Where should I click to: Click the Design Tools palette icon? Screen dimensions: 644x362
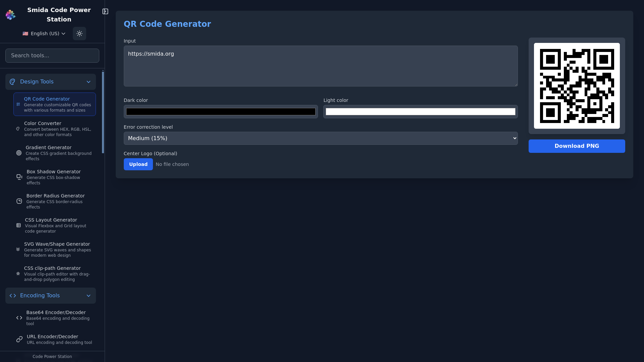[12, 82]
